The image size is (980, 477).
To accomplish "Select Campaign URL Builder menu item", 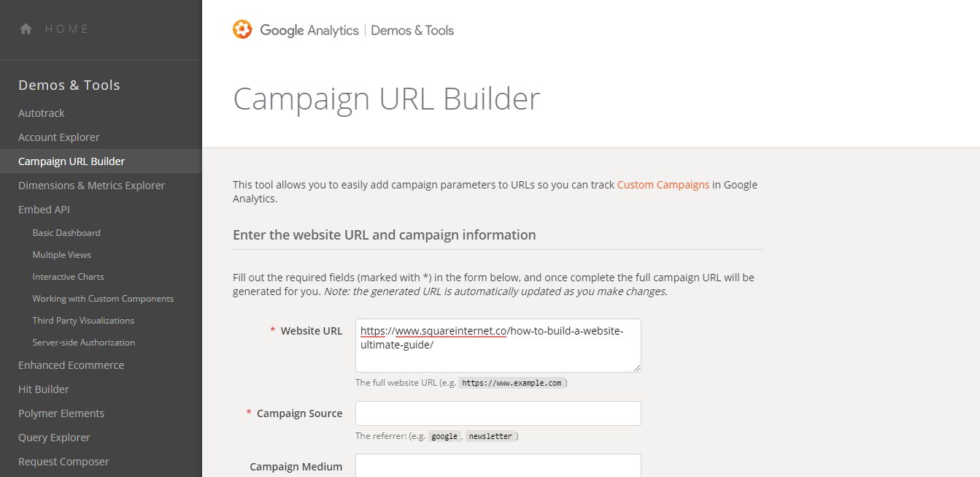I will (x=72, y=161).
